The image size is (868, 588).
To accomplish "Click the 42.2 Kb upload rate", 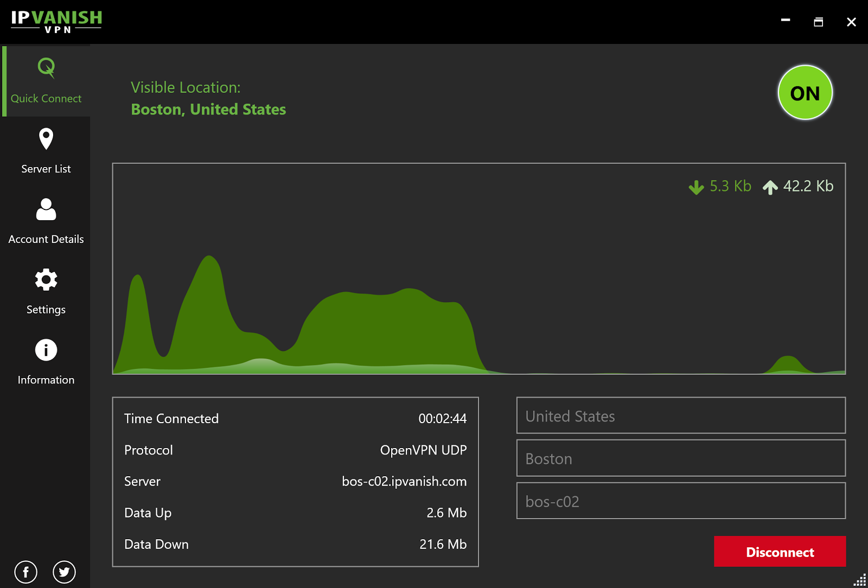I will 808,186.
